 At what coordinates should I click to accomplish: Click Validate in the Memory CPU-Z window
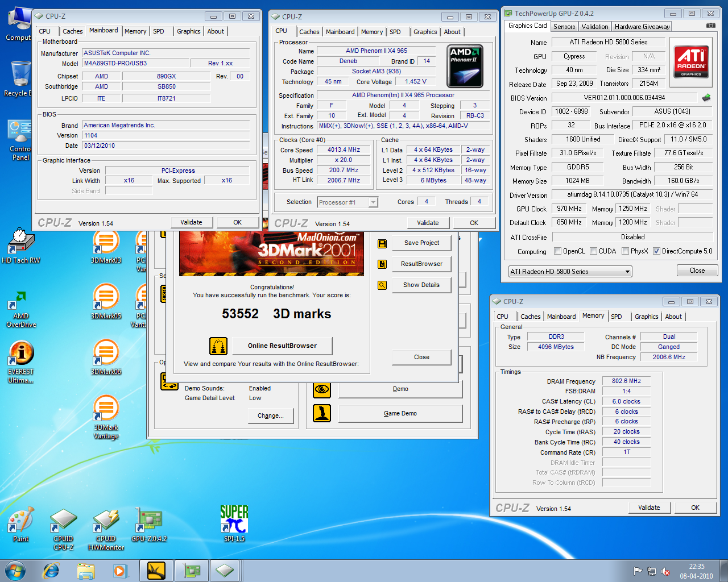[x=649, y=508]
